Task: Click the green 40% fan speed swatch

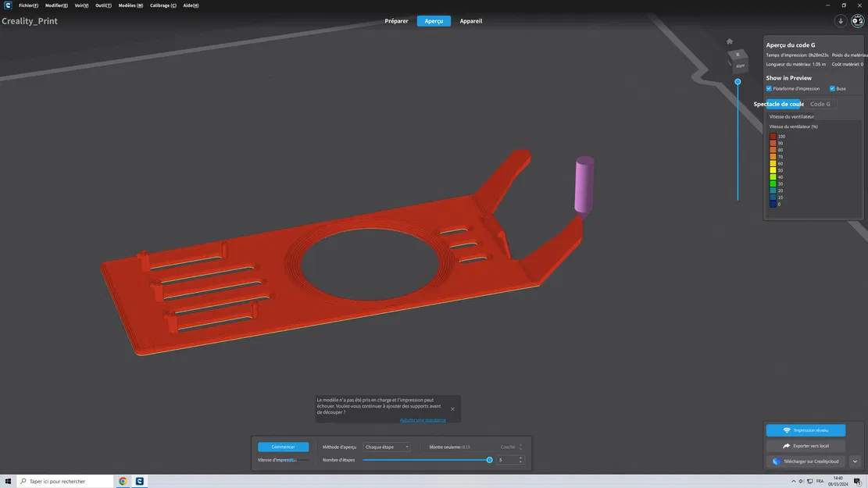Action: click(773, 176)
